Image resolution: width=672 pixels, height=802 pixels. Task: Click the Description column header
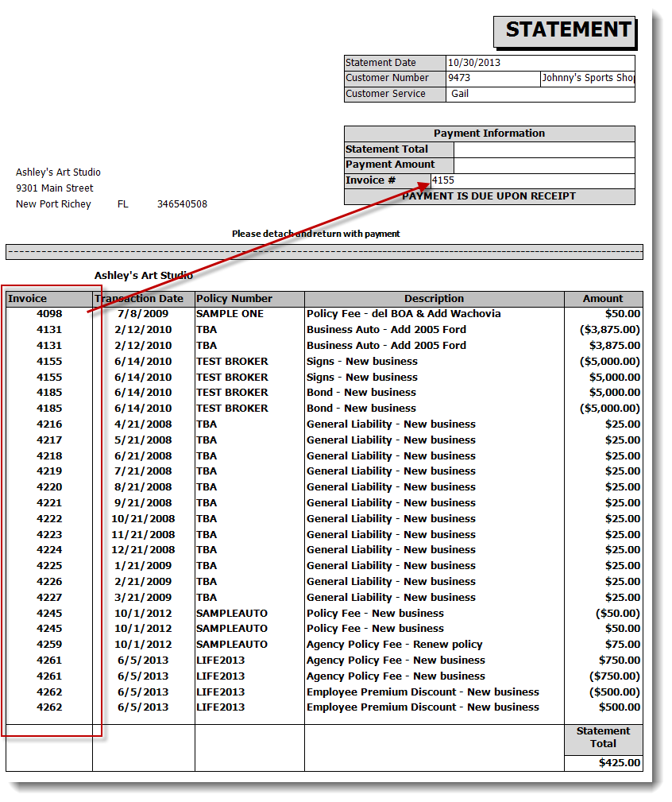point(434,299)
